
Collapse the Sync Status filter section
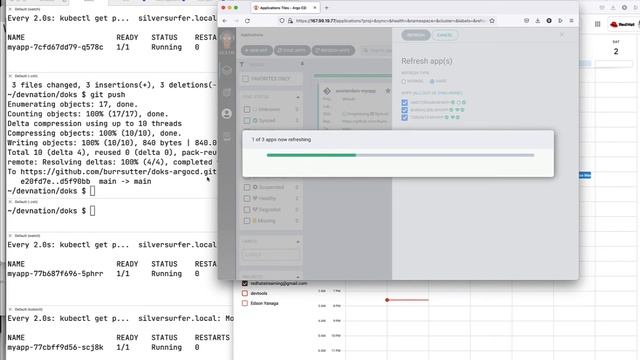[298, 97]
